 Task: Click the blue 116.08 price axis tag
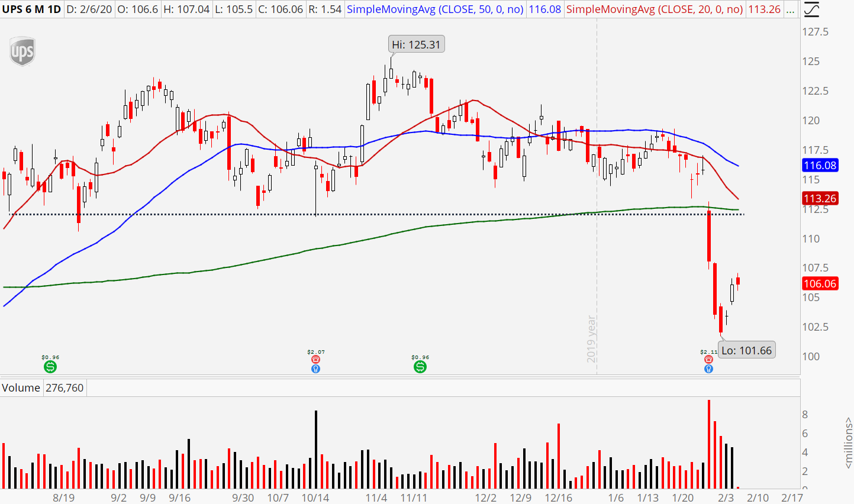pos(820,166)
